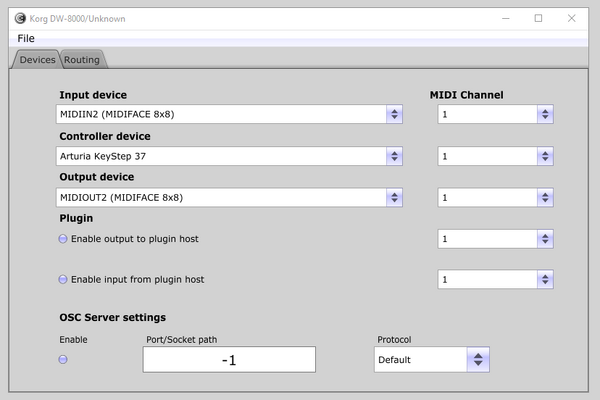Click the Enable label under OSC settings

click(x=73, y=340)
